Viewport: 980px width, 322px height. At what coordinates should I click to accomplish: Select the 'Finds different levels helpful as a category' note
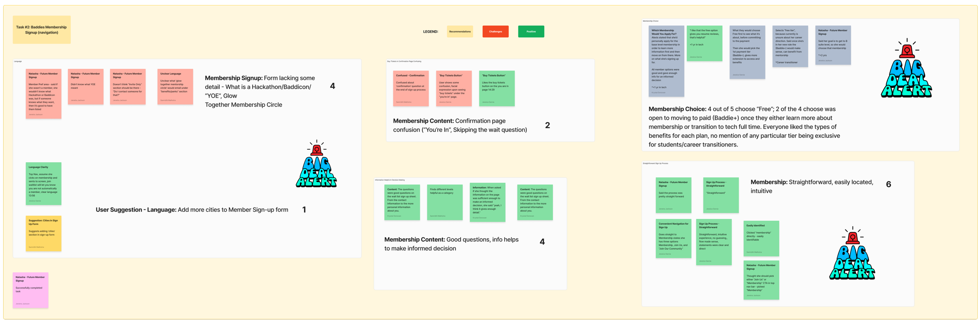tap(445, 202)
